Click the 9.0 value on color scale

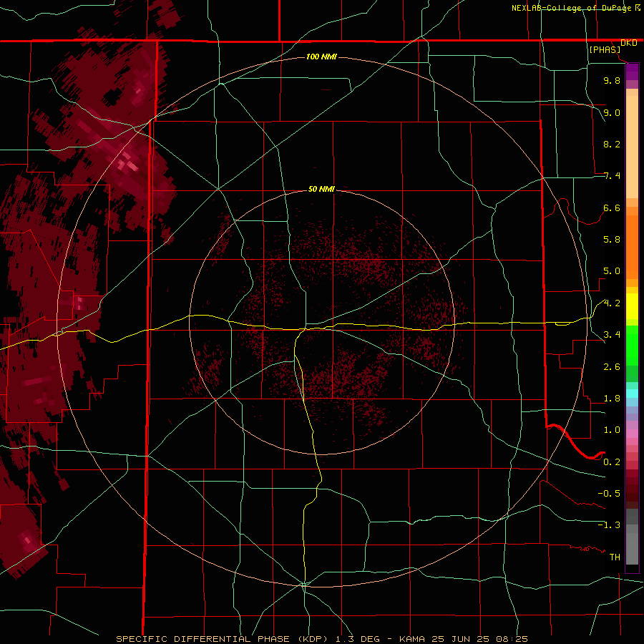coord(612,112)
